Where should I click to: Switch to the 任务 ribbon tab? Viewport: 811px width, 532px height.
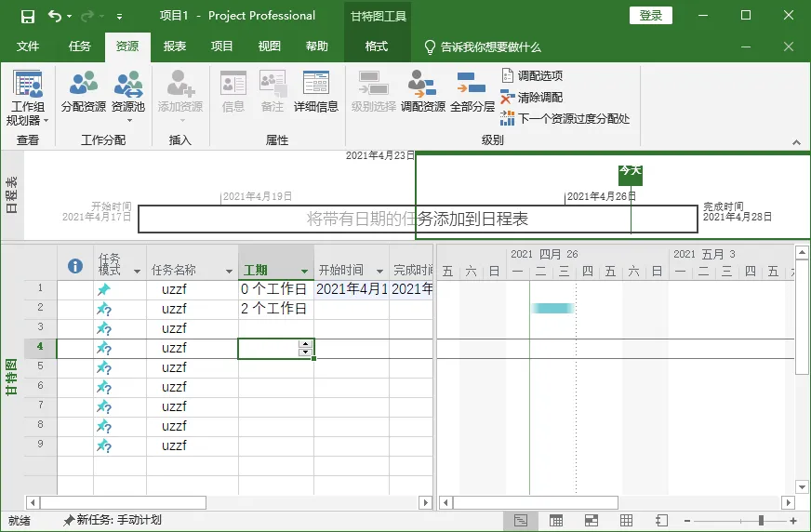coord(80,47)
